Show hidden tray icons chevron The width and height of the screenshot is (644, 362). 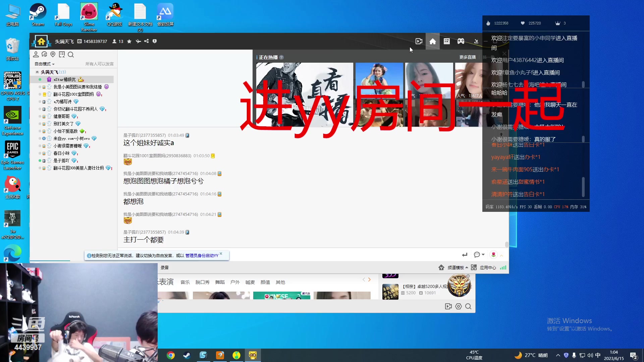(558, 355)
